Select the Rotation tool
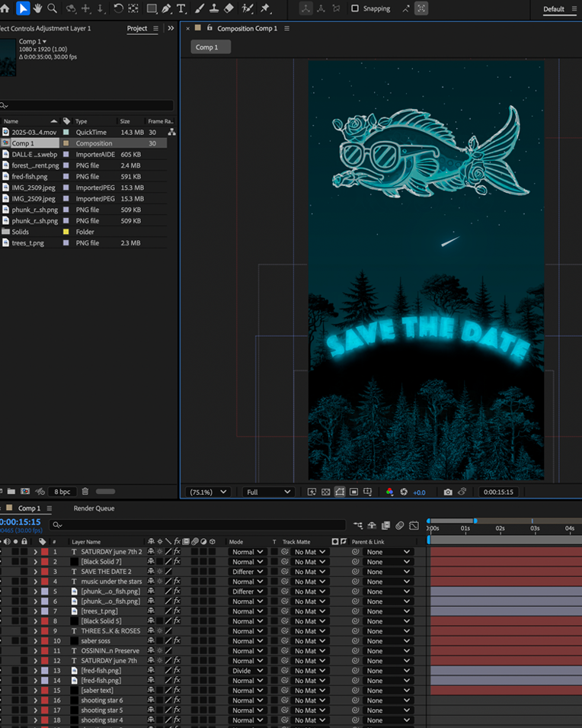The image size is (582, 728). 118,8
